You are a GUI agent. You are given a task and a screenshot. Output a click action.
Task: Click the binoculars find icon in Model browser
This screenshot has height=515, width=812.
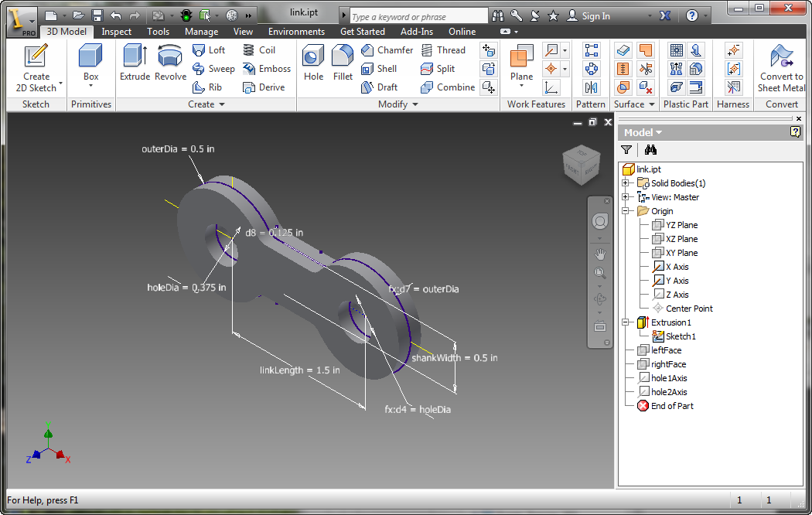click(x=650, y=150)
